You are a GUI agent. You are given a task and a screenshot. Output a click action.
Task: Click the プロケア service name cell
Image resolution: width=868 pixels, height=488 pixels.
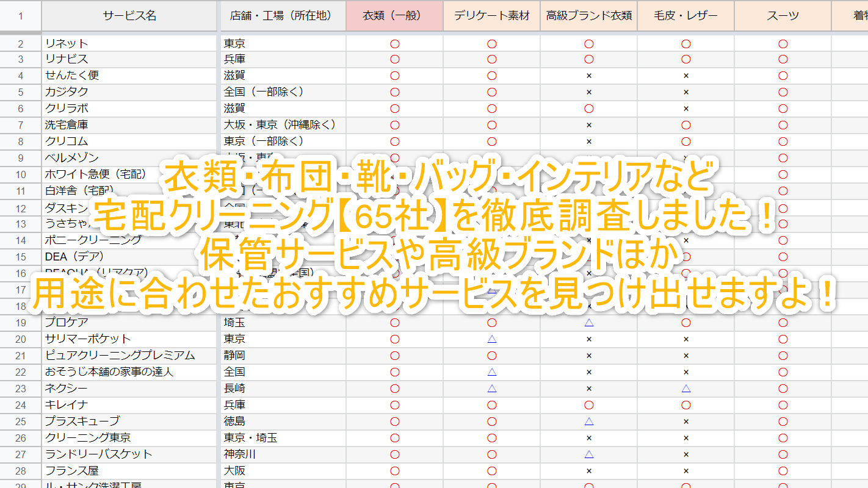click(x=130, y=323)
